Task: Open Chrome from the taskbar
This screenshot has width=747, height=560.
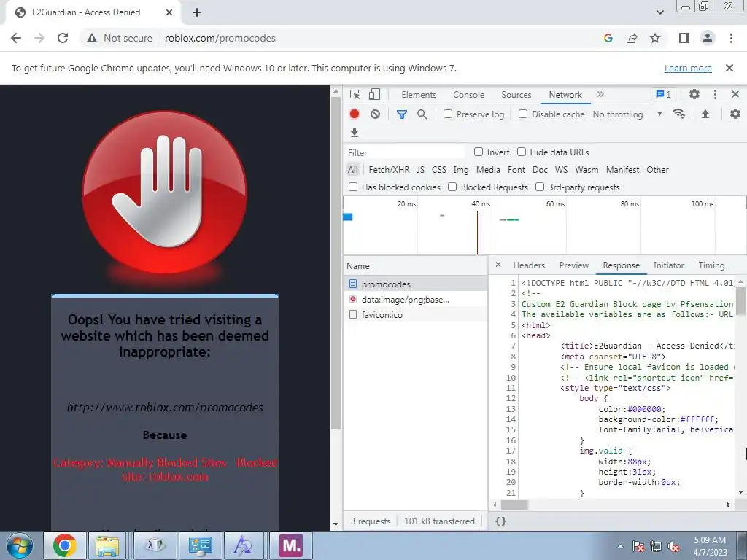Action: 65,545
